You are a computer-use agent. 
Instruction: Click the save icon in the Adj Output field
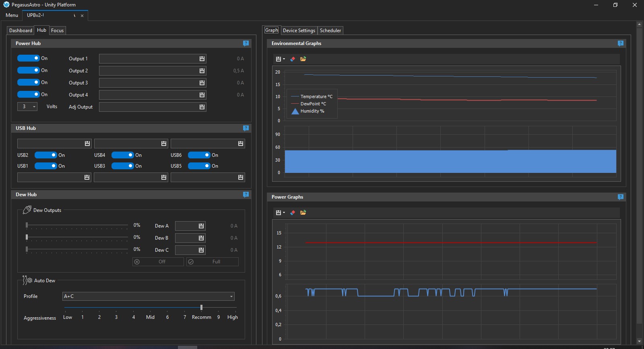(202, 107)
